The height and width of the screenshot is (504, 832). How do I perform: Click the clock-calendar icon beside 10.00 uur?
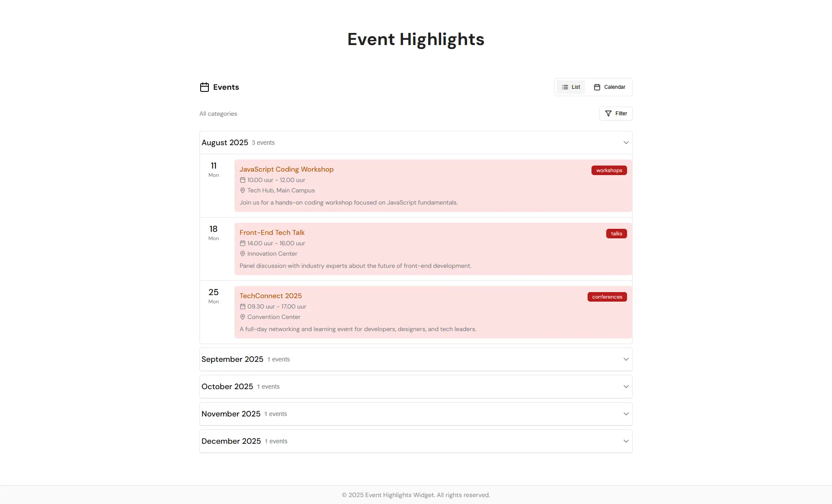click(242, 180)
